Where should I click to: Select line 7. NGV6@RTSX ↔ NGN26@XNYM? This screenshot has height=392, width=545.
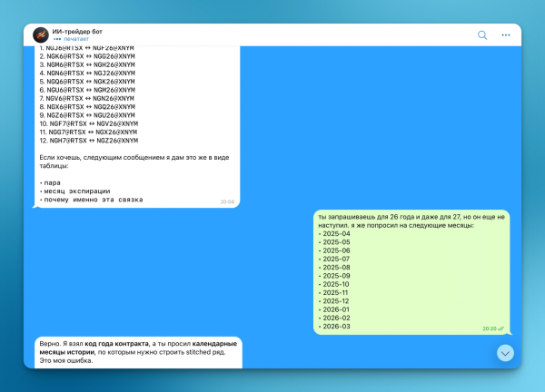pos(87,98)
